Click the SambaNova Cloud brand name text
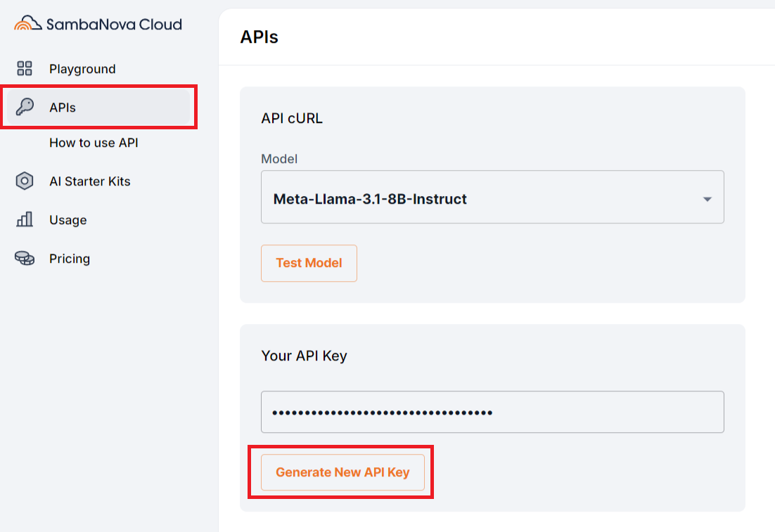 tap(114, 25)
